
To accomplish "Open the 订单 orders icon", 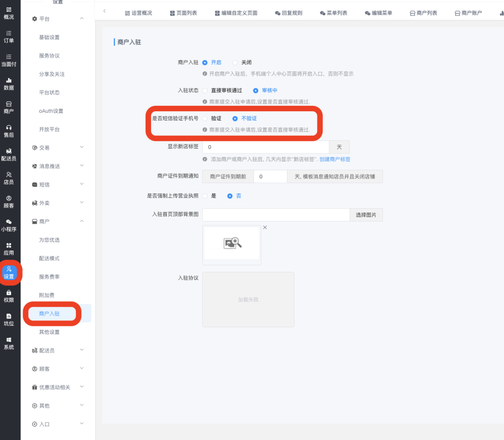I will click(x=9, y=33).
